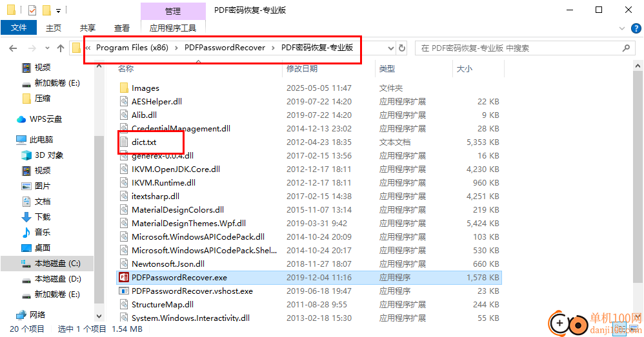Screen dimensions: 644x337
Task: Switch to the 查看 ribbon tab
Action: (x=121, y=28)
